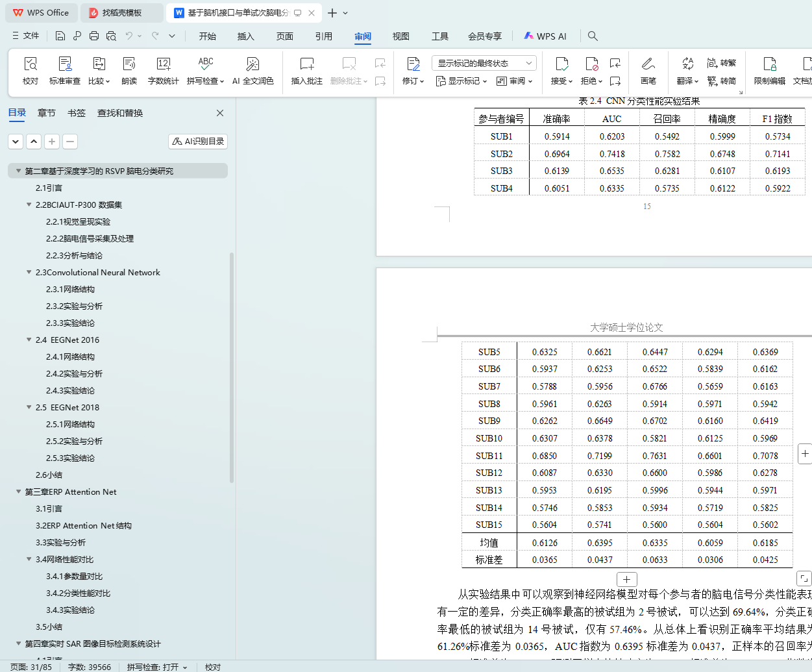
Task: Click table cell SUB11
Action: pos(489,456)
